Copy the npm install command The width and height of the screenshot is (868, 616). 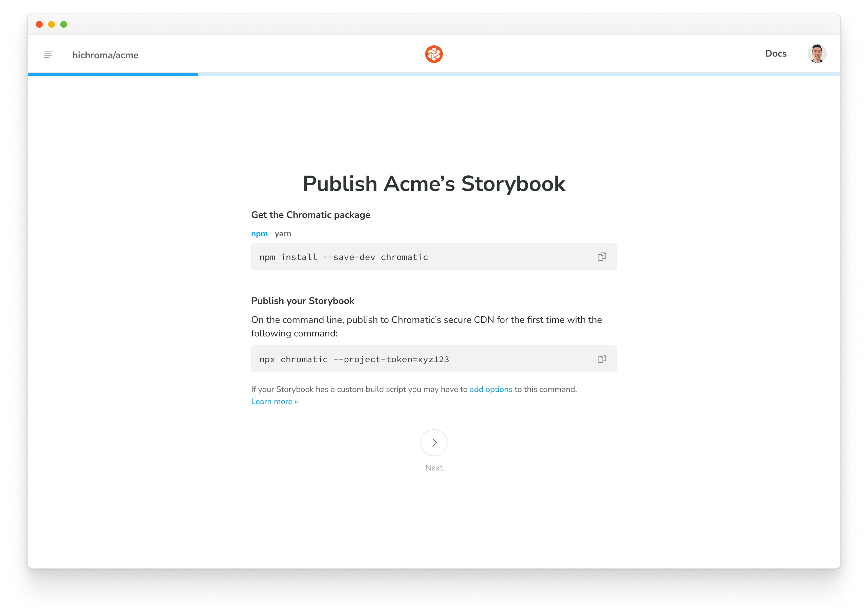pyautogui.click(x=602, y=257)
